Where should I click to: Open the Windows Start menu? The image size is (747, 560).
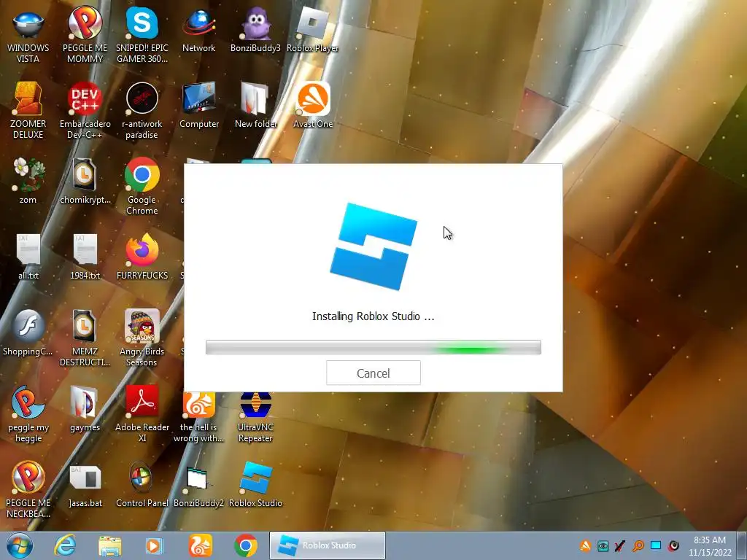(x=20, y=545)
